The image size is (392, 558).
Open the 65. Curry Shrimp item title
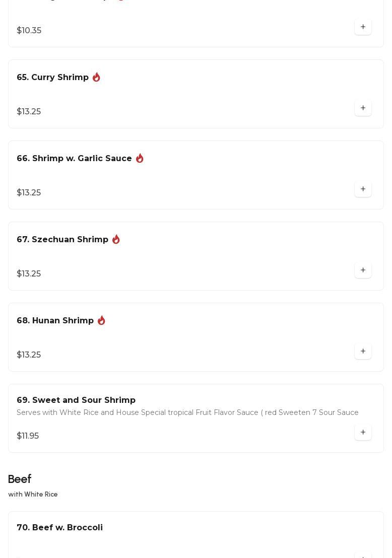coord(52,78)
